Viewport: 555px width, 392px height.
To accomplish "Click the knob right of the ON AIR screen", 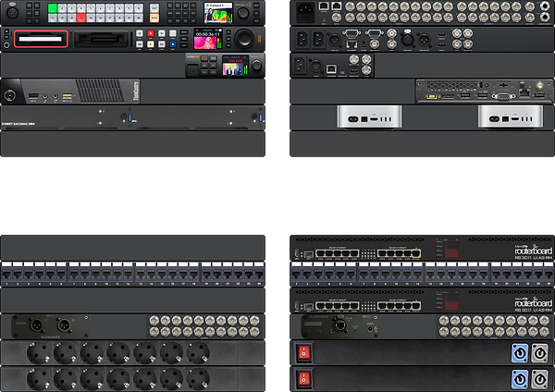I will [x=256, y=65].
